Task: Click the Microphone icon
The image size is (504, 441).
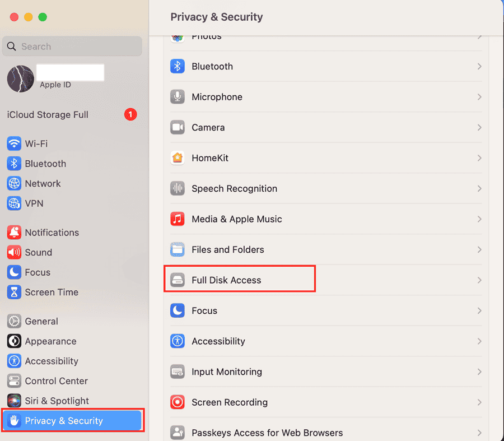Action: [x=178, y=97]
